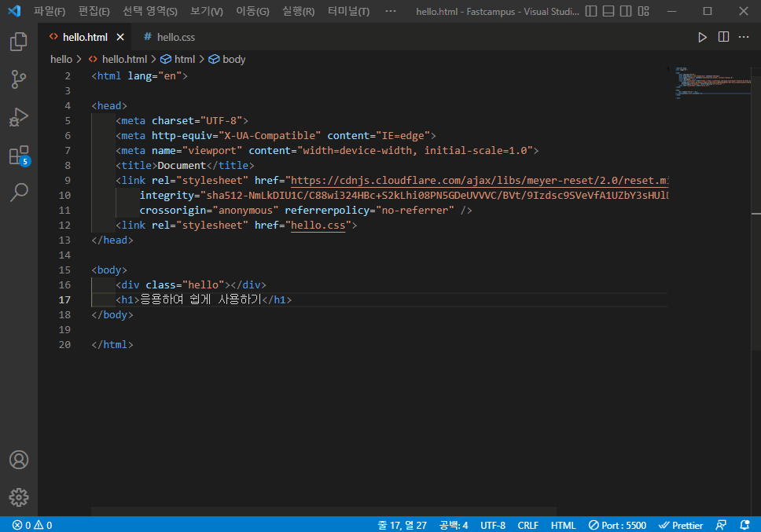Open the Source Control view
This screenshot has height=532, width=761.
[18, 79]
